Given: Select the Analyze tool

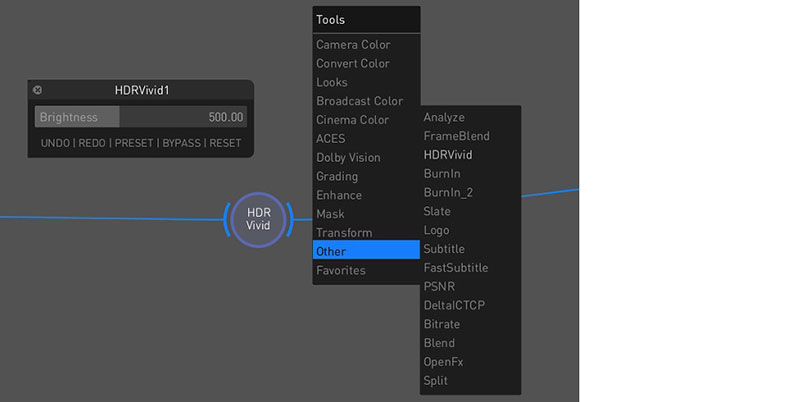Looking at the screenshot, I should 444,118.
